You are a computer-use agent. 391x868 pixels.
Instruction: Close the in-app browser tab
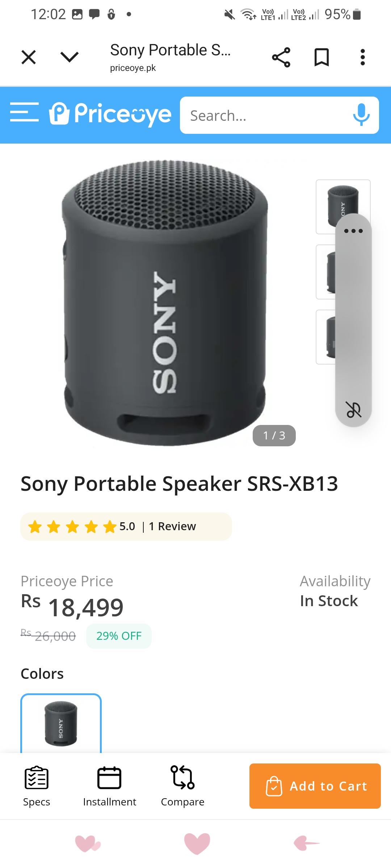point(29,57)
